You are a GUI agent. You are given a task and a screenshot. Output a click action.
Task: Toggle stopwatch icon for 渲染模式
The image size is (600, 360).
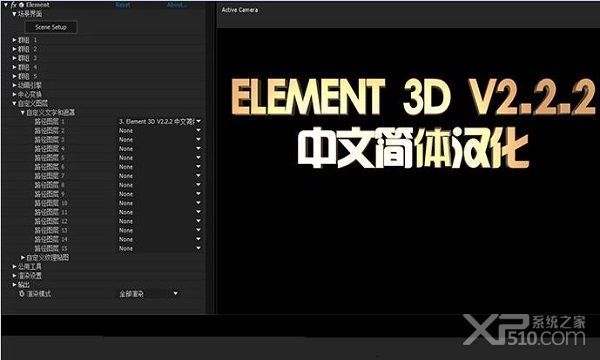[22, 294]
